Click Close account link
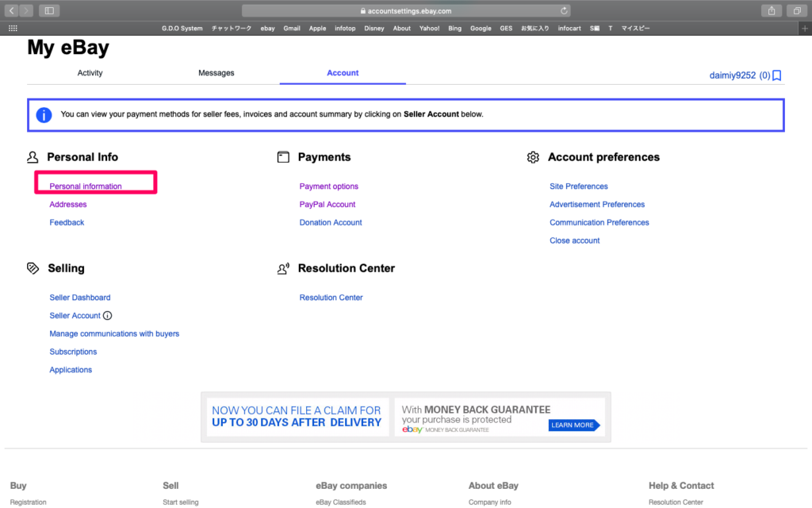The height and width of the screenshot is (508, 812). (574, 241)
